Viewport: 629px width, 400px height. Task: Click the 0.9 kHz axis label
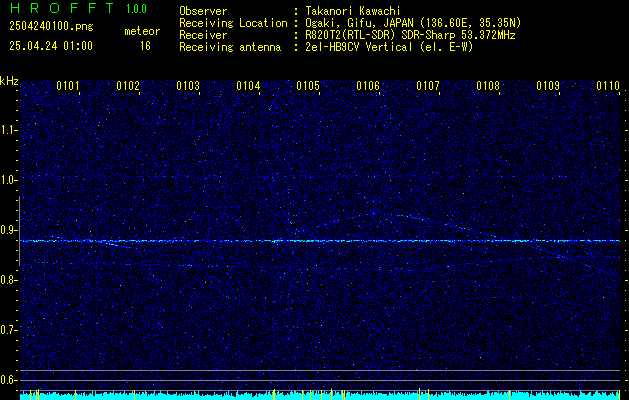pyautogui.click(x=7, y=230)
